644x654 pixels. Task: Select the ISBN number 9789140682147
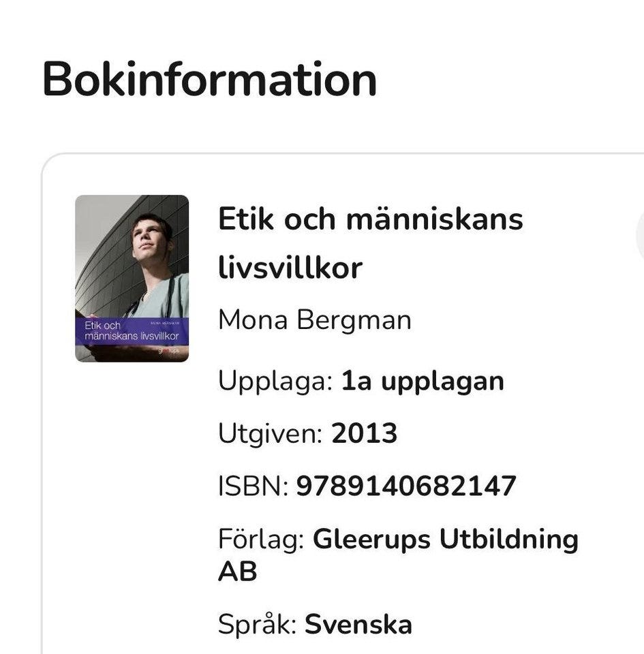coord(406,486)
